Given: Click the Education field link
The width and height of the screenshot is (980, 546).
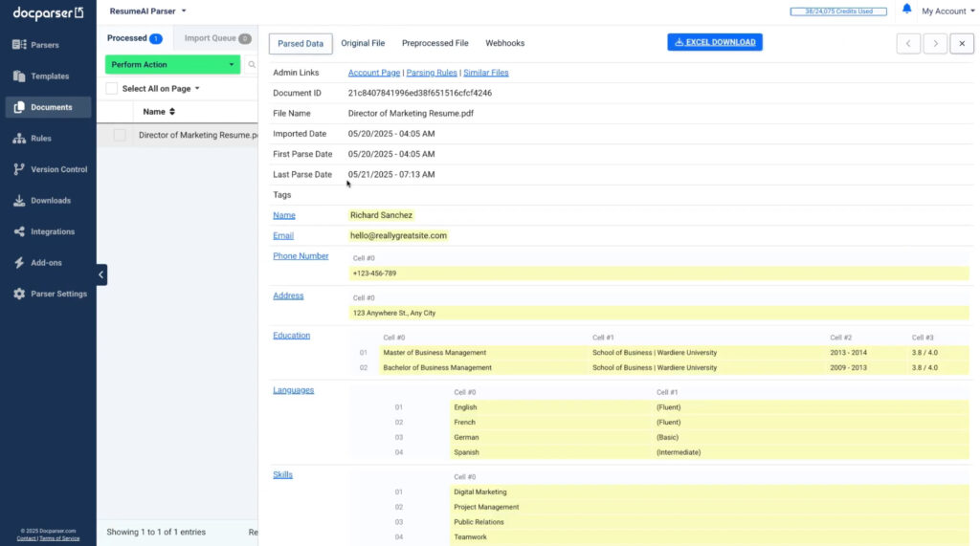Looking at the screenshot, I should coord(291,336).
